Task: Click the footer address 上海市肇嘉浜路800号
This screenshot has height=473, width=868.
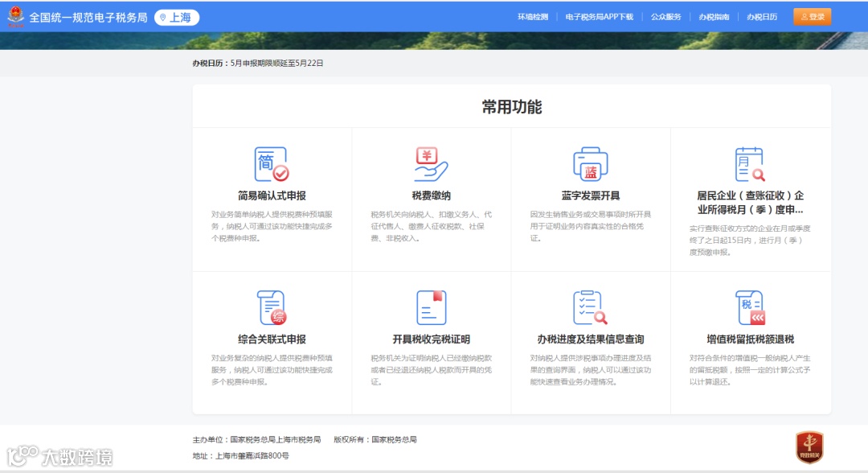Action: (241, 456)
